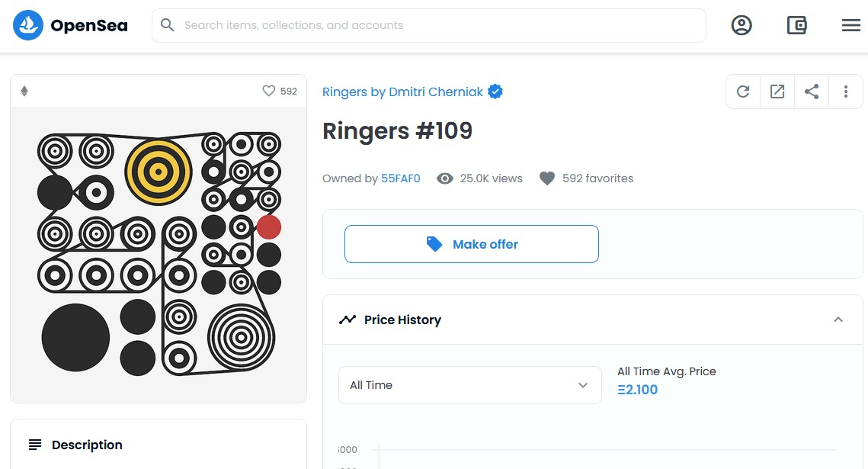The height and width of the screenshot is (469, 868).
Task: Open Ringers by Dmitri Cherniak collection
Action: (x=402, y=92)
